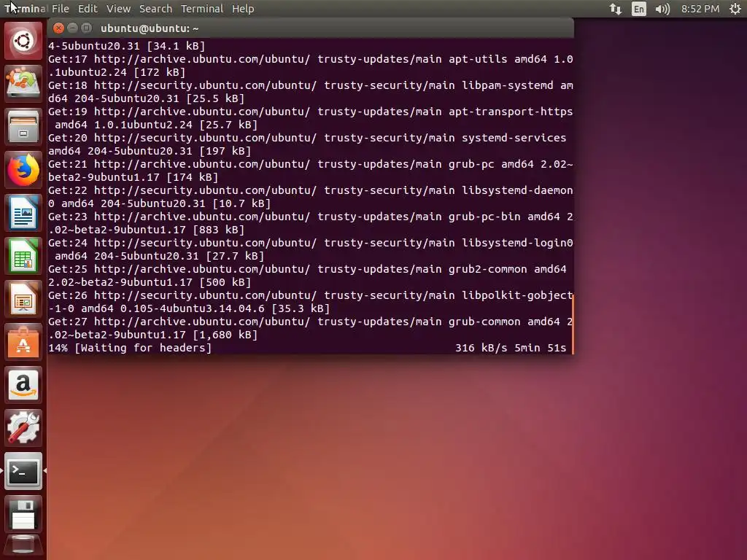Select the Terminal icon in launcher

point(23,471)
